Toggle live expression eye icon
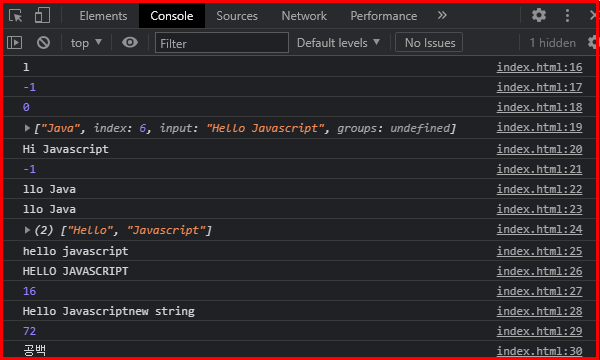Viewport: 600px width, 360px height. tap(130, 42)
